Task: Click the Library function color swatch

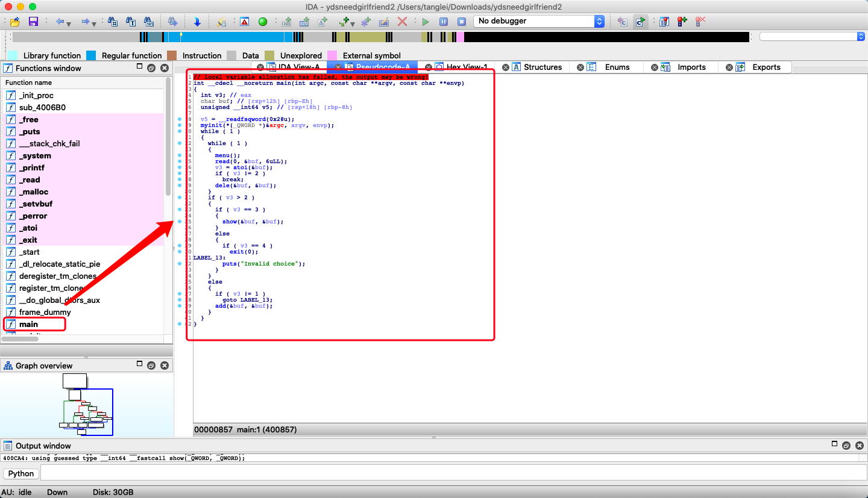Action: 13,55
